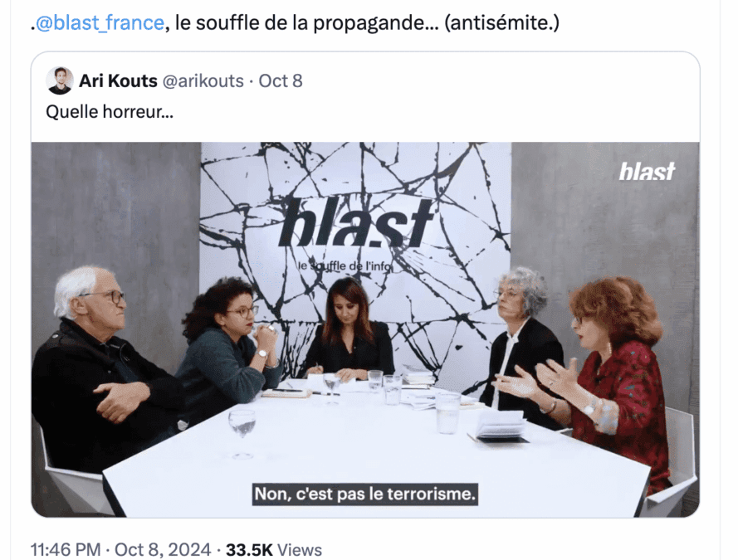
Task: Click Ari Kouts' profile avatar
Action: [59, 80]
